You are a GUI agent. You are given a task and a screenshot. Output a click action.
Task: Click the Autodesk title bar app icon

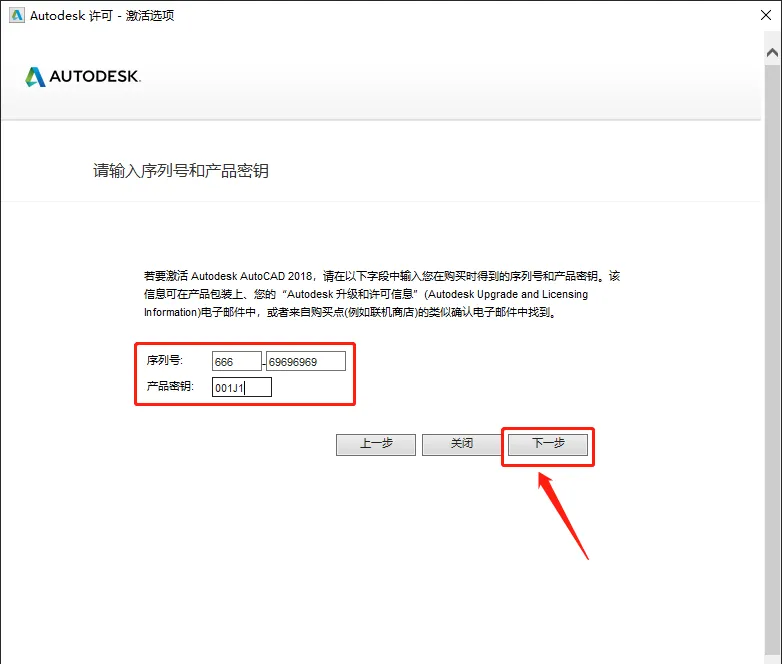[17, 15]
